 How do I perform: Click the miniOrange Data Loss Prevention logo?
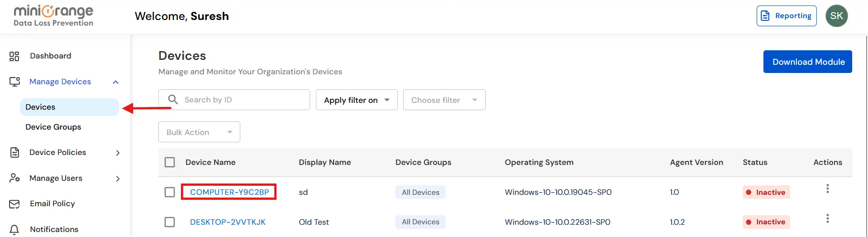click(53, 16)
